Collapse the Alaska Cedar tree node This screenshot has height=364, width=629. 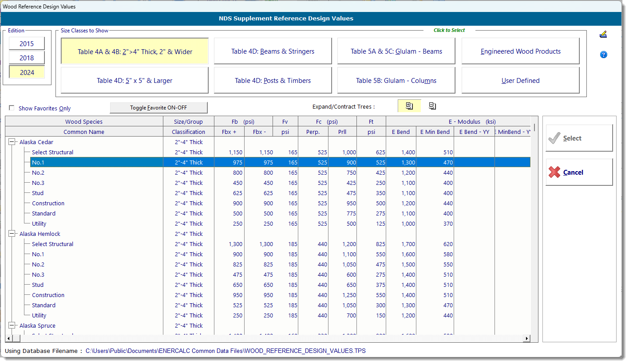tap(12, 142)
